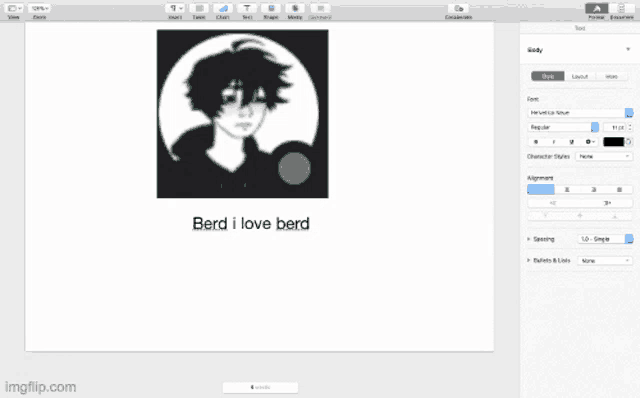Open the Document inspector button
640x398 pixels.
pos(622,9)
